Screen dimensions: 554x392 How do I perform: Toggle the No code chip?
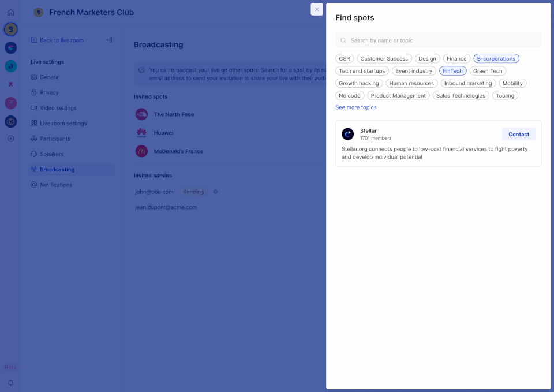tap(350, 96)
